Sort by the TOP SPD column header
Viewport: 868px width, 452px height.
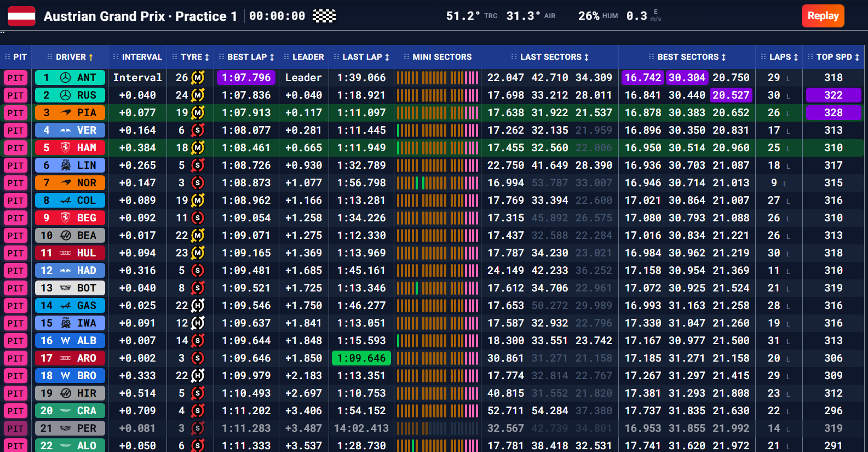click(x=838, y=57)
